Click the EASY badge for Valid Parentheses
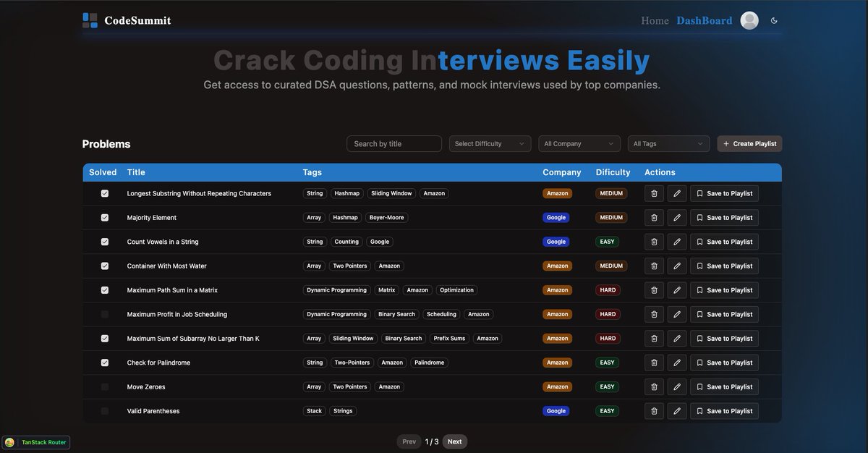 click(x=607, y=411)
